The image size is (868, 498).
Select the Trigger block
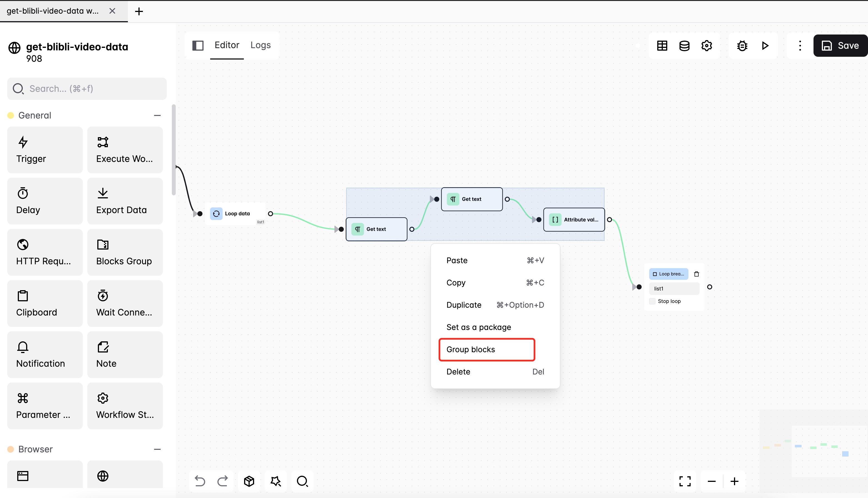point(45,150)
